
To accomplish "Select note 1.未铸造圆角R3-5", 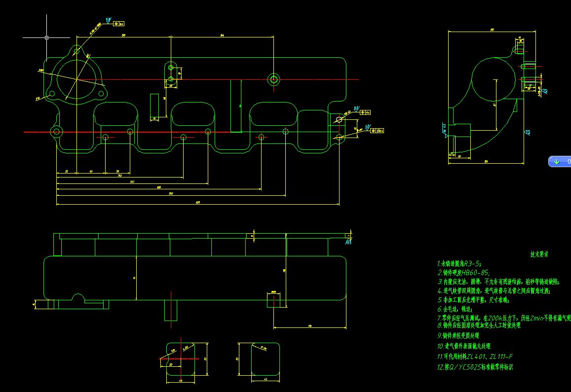I will (x=459, y=263).
